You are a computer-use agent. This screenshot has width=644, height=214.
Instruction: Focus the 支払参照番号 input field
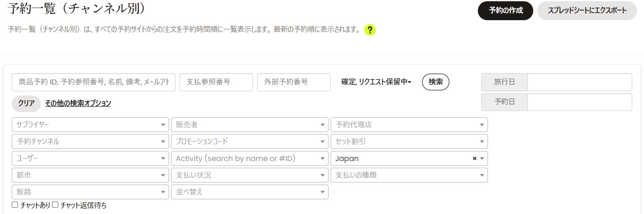click(x=216, y=82)
